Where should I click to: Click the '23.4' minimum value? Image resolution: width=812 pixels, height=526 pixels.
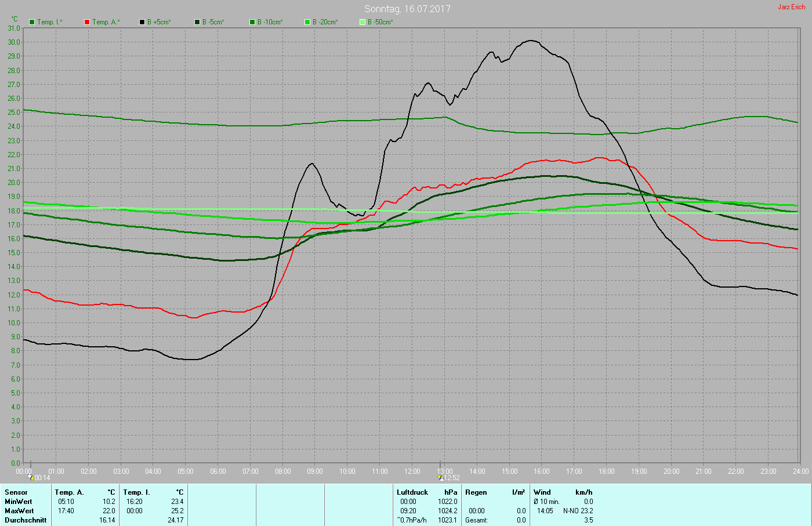coord(177,502)
